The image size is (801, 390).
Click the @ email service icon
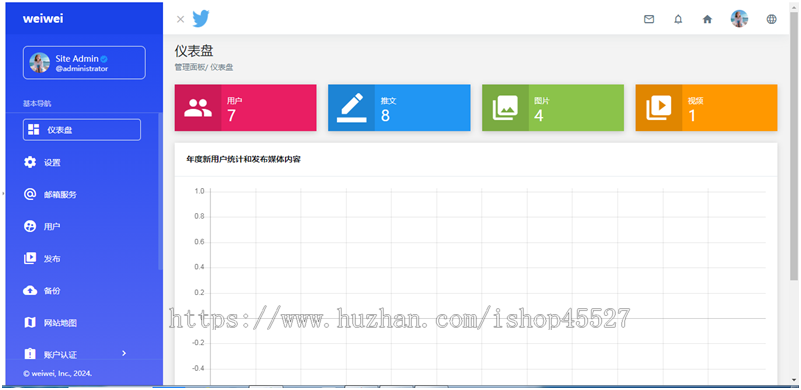(30, 194)
